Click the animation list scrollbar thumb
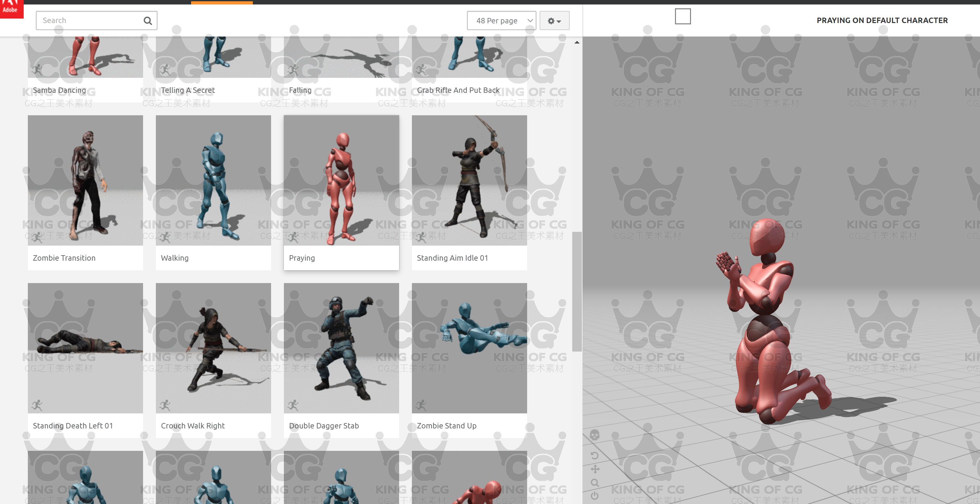Screen dimensions: 980x504 pos(577,292)
